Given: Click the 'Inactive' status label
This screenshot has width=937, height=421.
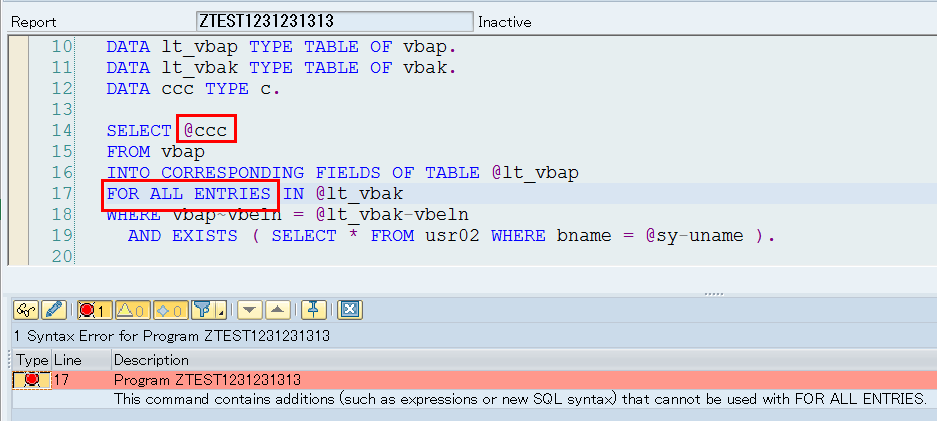Looking at the screenshot, I should pos(505,22).
